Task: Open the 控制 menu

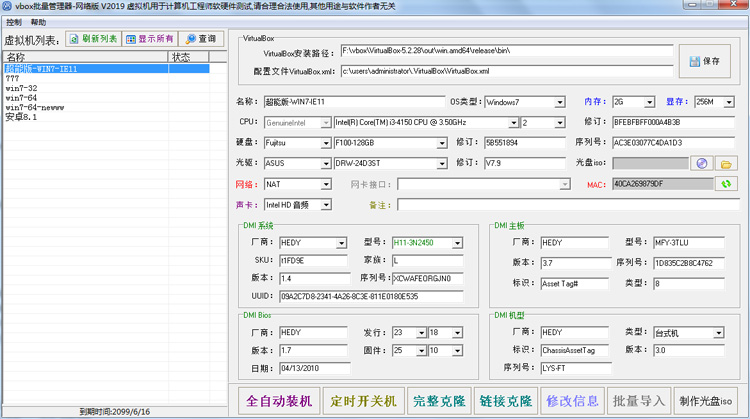Action: coord(14,22)
